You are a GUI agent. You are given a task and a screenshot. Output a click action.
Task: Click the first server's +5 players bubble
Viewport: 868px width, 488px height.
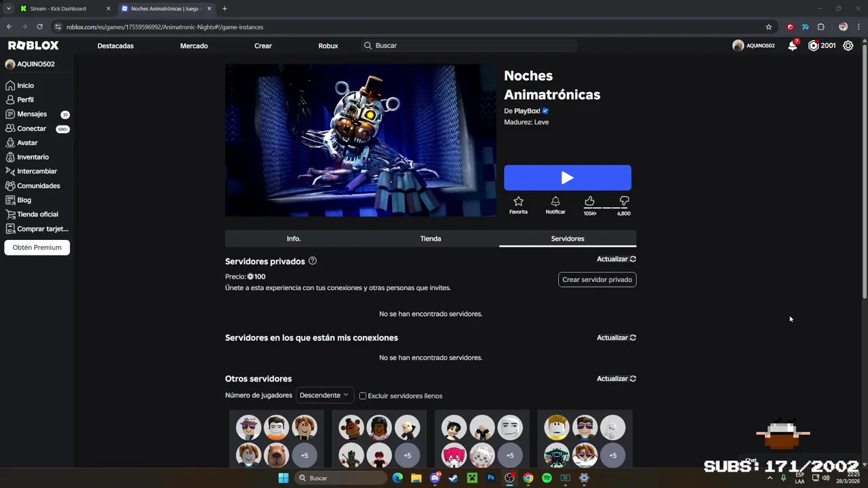pos(304,455)
